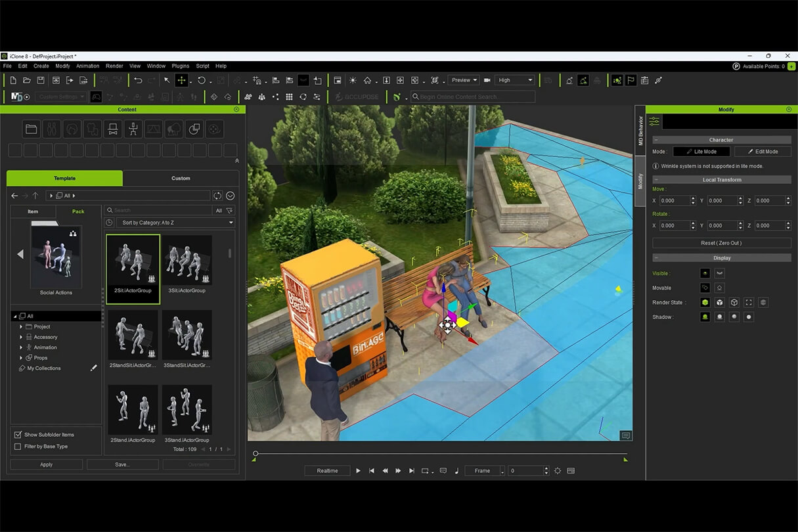
Task: Click the select arrow cursor tool
Action: click(x=167, y=80)
